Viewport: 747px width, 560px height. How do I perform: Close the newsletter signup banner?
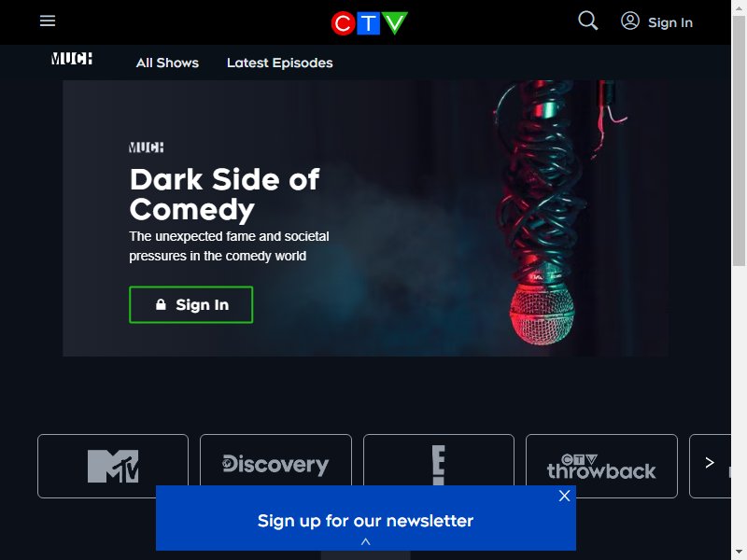[564, 496]
